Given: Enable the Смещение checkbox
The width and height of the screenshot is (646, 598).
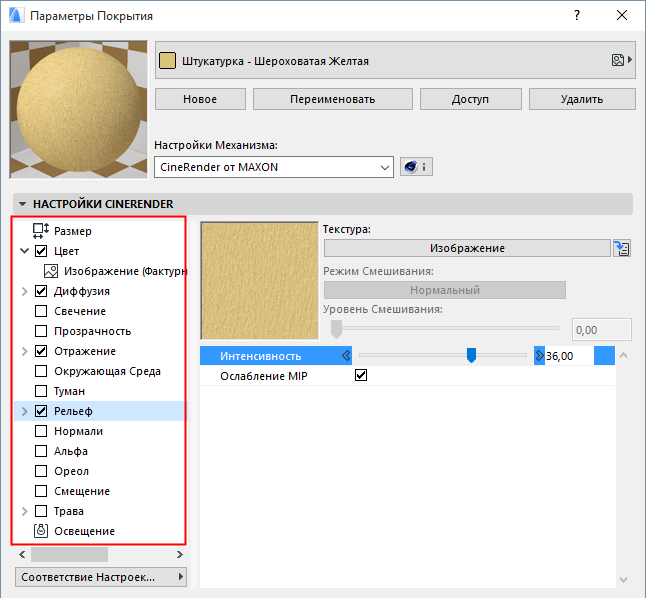Looking at the screenshot, I should (x=41, y=491).
